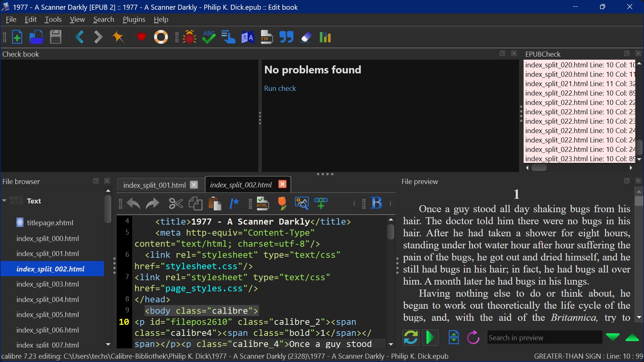Image resolution: width=644 pixels, height=362 pixels.
Task: Click the Run check link
Action: click(280, 88)
